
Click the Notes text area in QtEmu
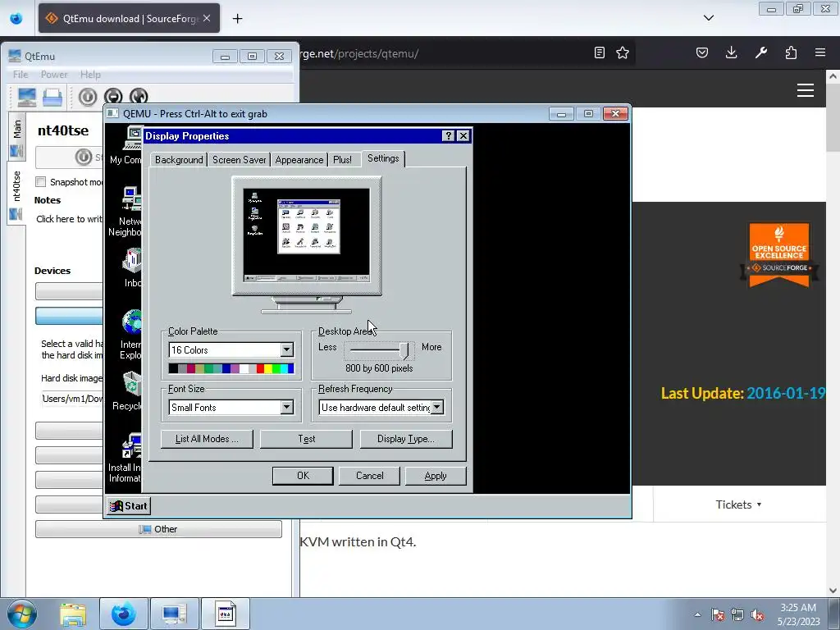(x=69, y=219)
